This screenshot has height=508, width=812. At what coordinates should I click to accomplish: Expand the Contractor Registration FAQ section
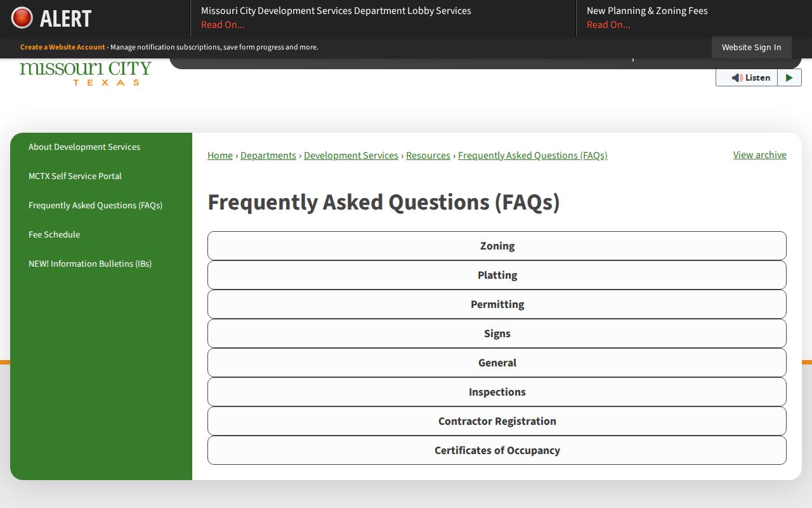pos(497,421)
